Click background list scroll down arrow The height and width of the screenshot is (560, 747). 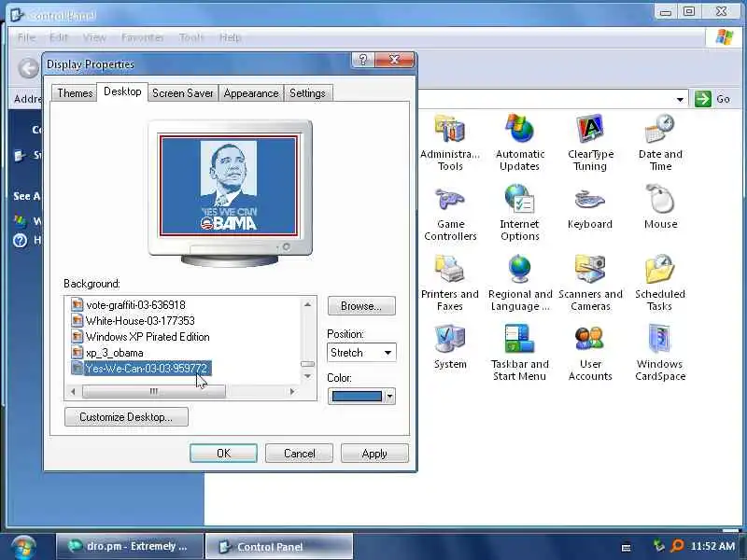(307, 376)
